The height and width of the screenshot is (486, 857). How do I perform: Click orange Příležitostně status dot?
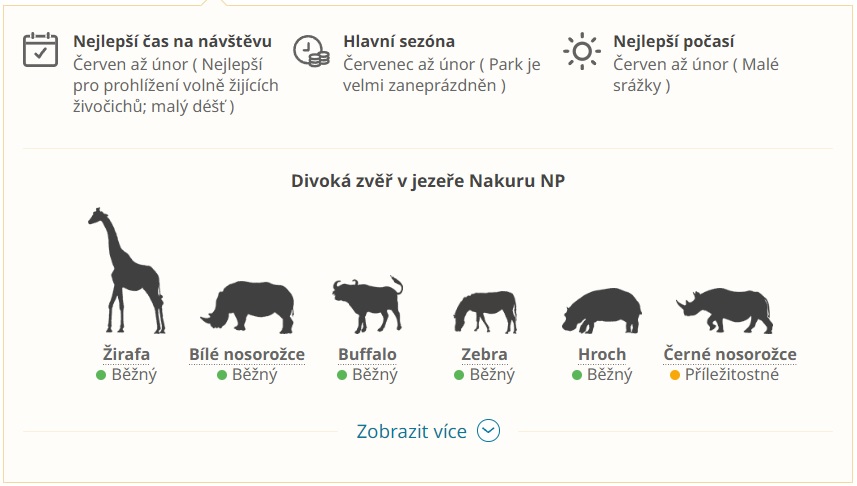coord(674,375)
